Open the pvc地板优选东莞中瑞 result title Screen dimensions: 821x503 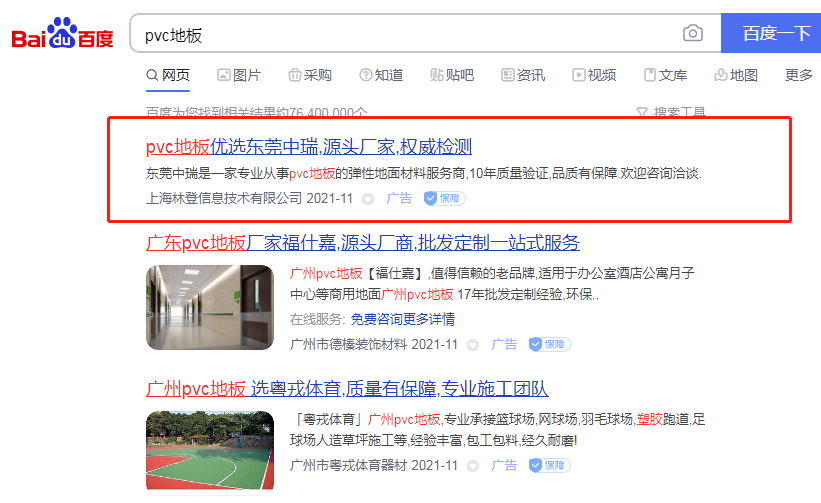(x=309, y=147)
